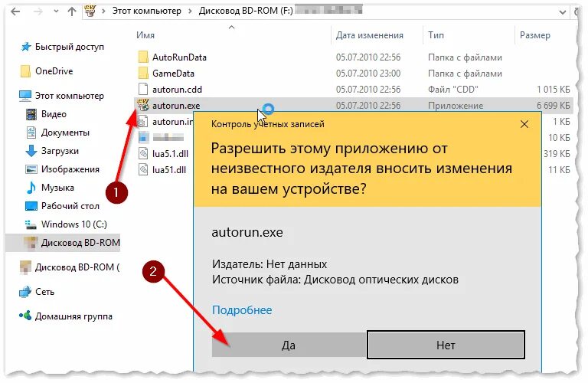Click the Pictures icon in sidebar
The width and height of the screenshot is (588, 383).
coord(31,169)
